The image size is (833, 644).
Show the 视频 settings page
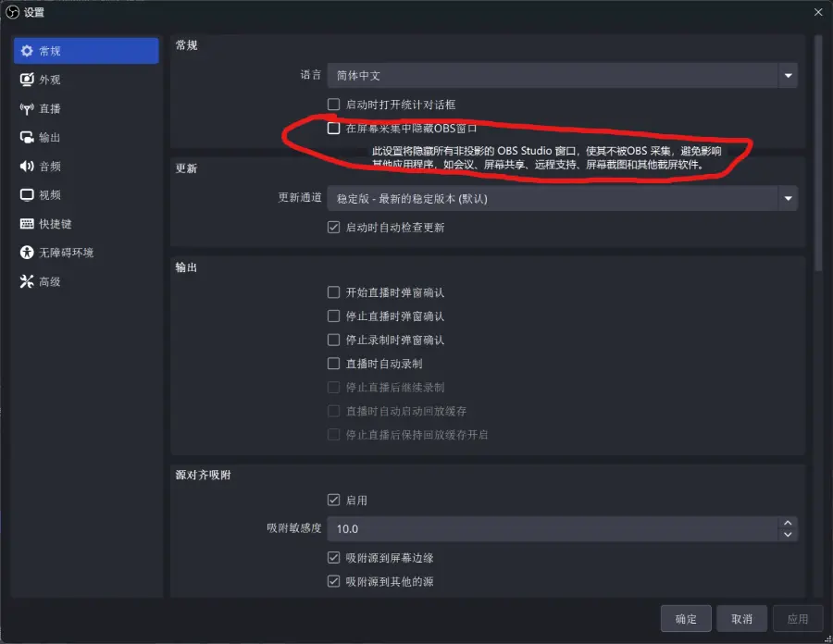pyautogui.click(x=86, y=195)
